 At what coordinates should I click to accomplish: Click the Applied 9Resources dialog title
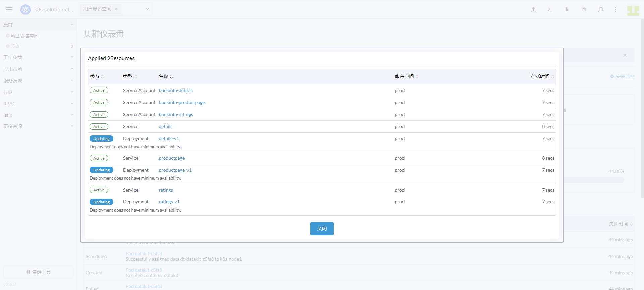pyautogui.click(x=111, y=58)
